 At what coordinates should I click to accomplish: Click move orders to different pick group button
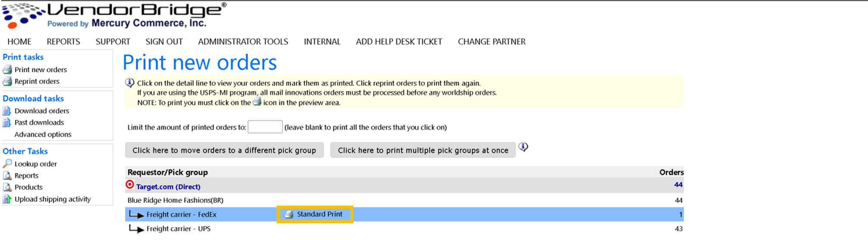pyautogui.click(x=225, y=150)
